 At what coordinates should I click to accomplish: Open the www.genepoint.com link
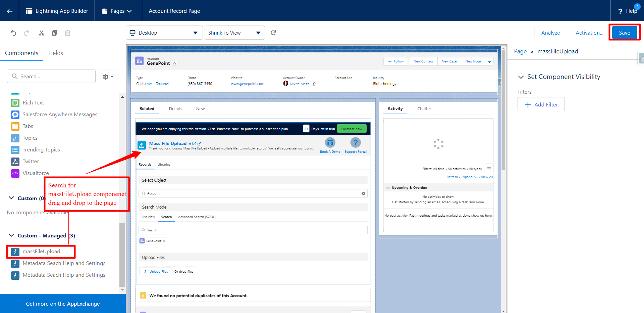click(248, 84)
